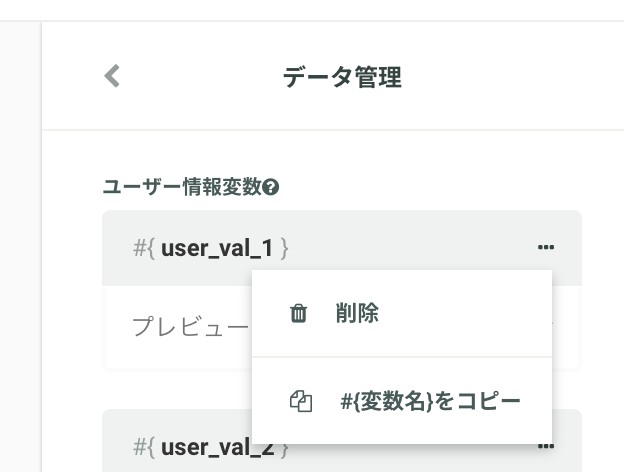
Task: Click the #{ prefix before user_val_1
Action: pyautogui.click(x=144, y=248)
